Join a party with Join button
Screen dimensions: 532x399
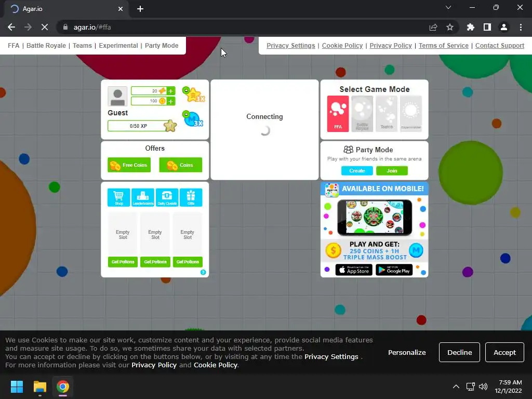[x=392, y=170]
